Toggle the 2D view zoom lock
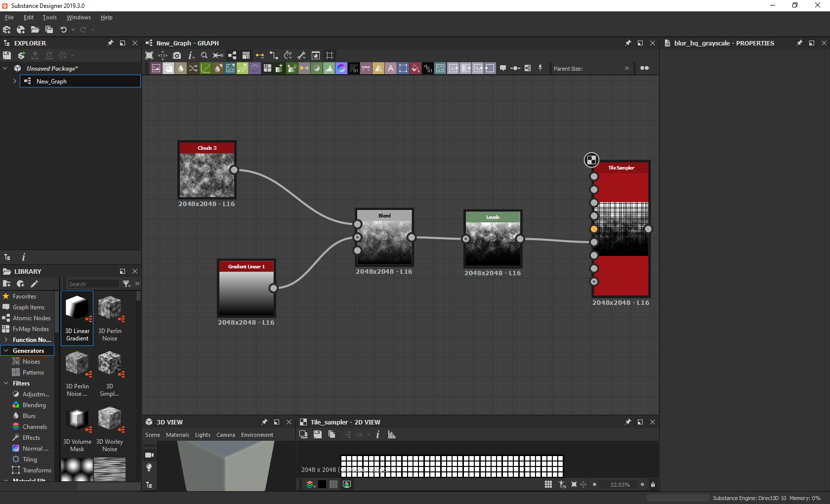The height and width of the screenshot is (504, 830). 653,484
